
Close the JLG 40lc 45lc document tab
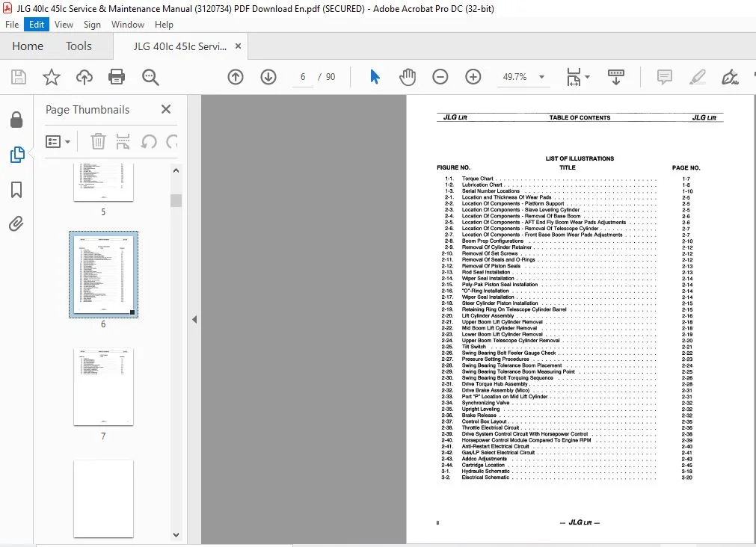[x=239, y=46]
